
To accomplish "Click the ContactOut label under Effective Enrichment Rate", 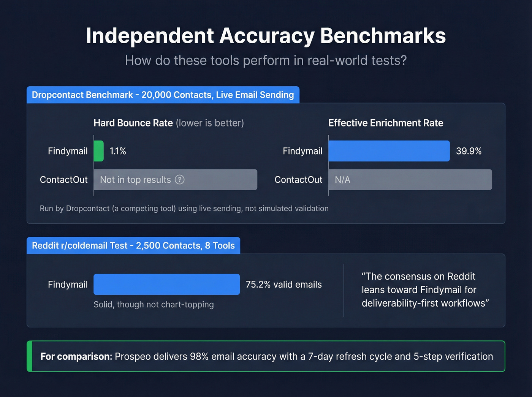I will click(x=298, y=180).
